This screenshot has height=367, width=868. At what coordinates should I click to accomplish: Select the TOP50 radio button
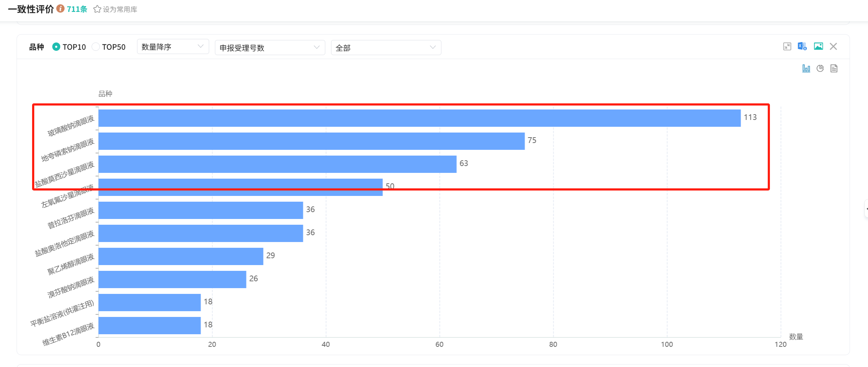click(x=96, y=47)
